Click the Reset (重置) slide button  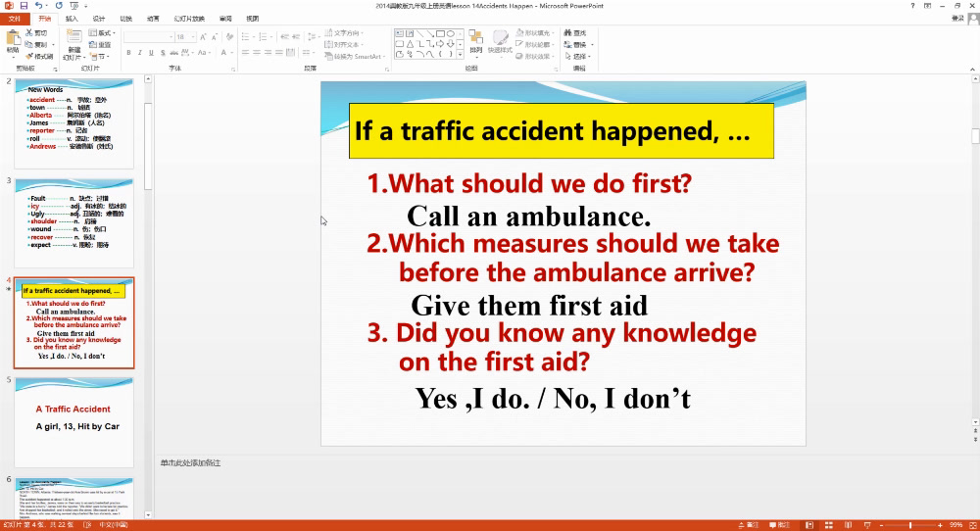(x=103, y=44)
